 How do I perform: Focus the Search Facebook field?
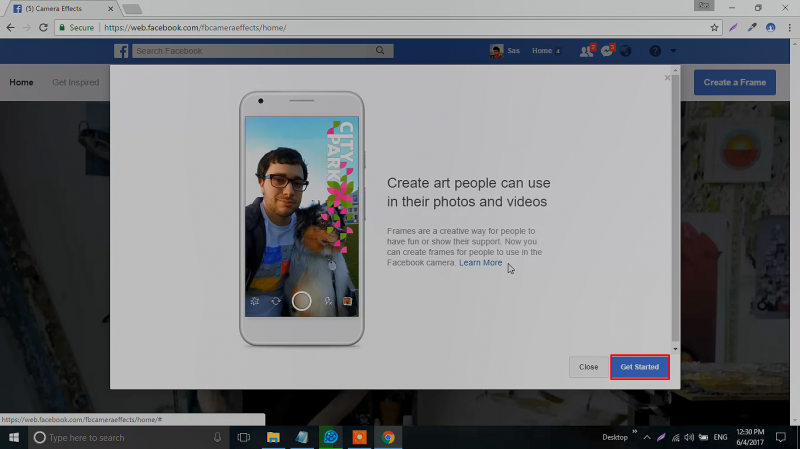click(x=250, y=51)
